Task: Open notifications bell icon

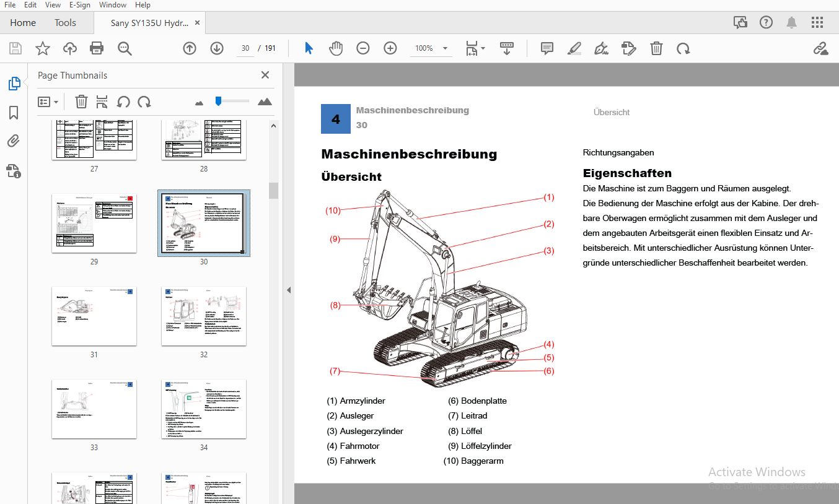Action: coord(792,23)
